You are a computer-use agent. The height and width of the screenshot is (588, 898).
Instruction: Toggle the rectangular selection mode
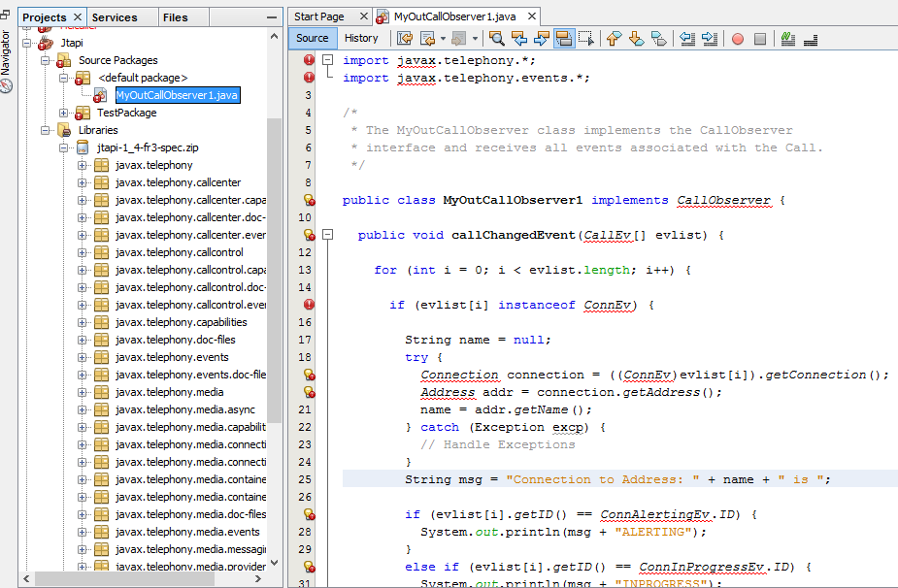(x=586, y=39)
